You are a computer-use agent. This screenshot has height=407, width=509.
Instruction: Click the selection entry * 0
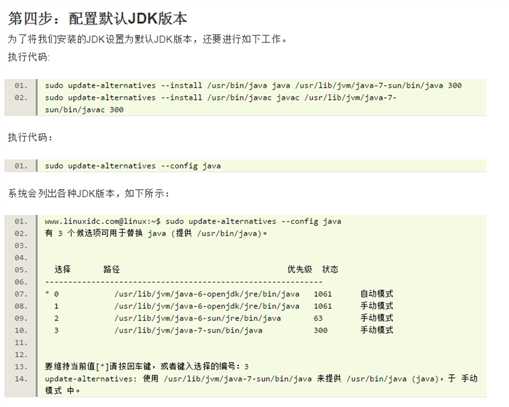[x=52, y=294]
